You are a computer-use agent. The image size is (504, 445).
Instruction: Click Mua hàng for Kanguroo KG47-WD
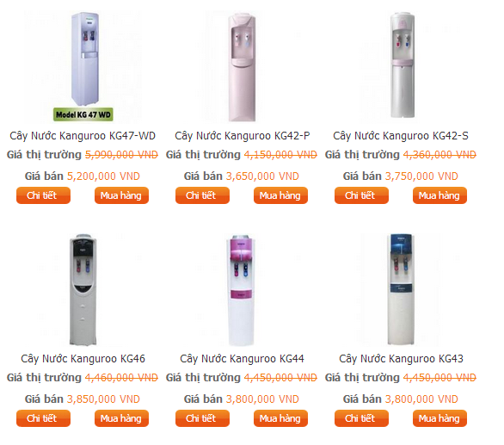(x=121, y=195)
